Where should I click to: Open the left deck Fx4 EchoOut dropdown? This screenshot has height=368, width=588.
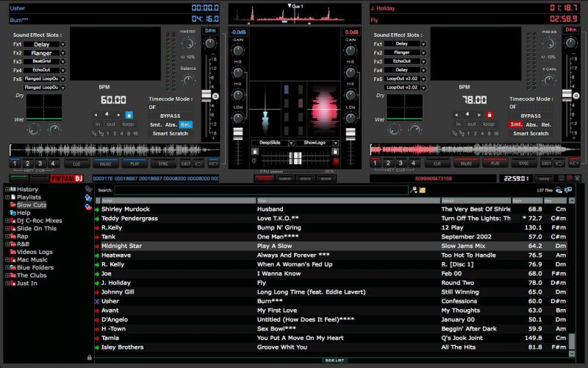63,70
